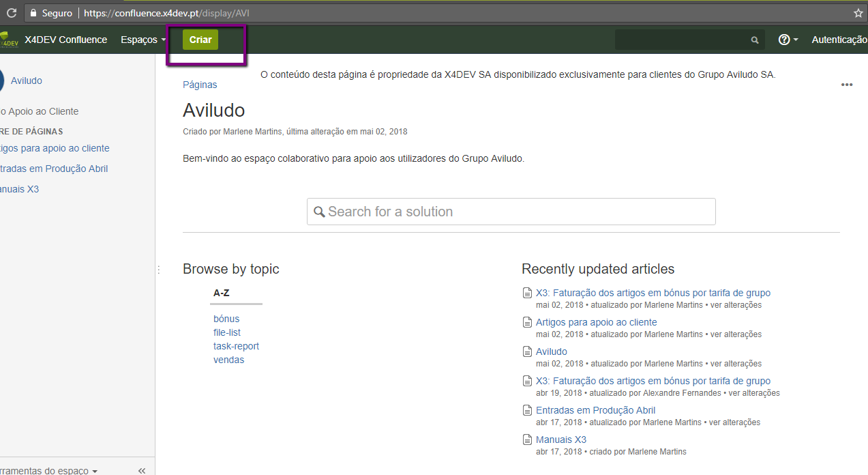Open the help question mark menu
Viewport: 868px width, 475px height.
click(x=788, y=40)
